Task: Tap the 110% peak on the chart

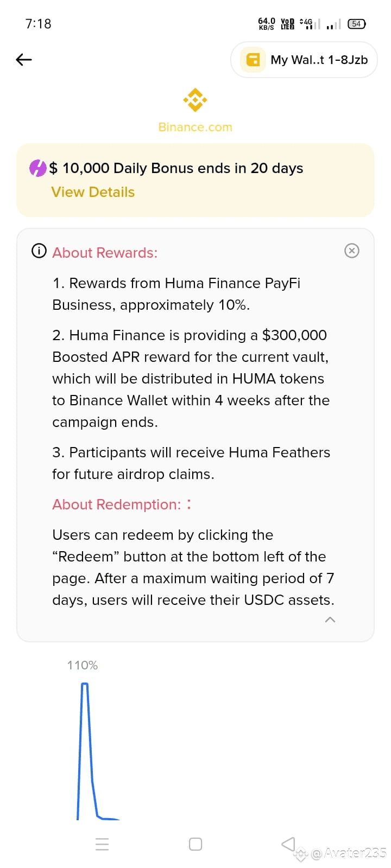Action: point(84,685)
